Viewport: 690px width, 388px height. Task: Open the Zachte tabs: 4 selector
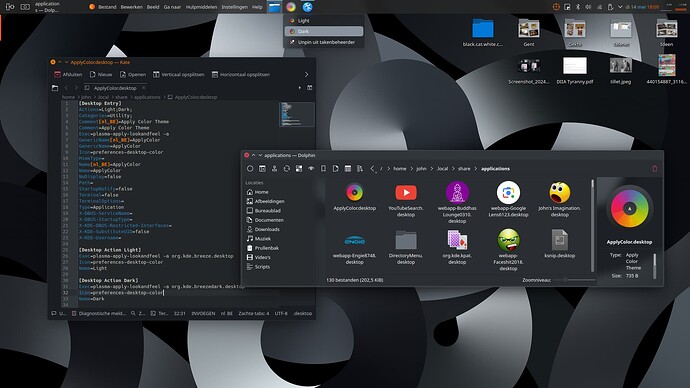pyautogui.click(x=253, y=313)
